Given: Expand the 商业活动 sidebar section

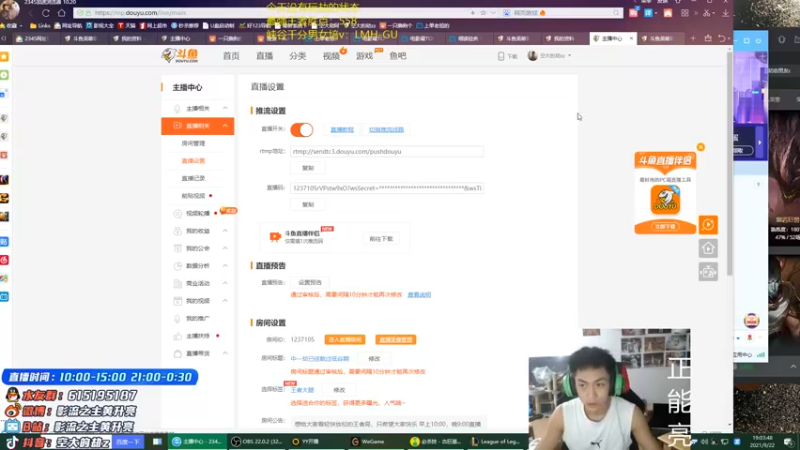Looking at the screenshot, I should point(197,283).
